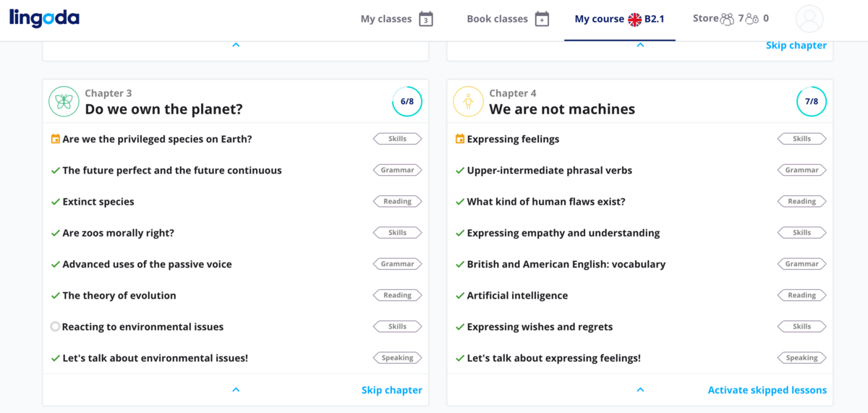Click calendar icon beside Expressing feelings
This screenshot has width=868, height=413.
[460, 139]
